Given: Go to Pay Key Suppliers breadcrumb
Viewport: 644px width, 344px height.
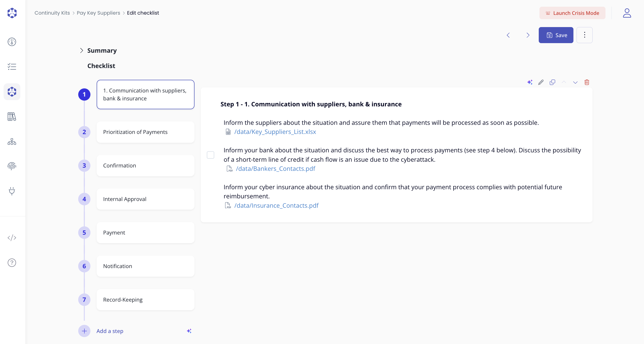Looking at the screenshot, I should coord(98,13).
